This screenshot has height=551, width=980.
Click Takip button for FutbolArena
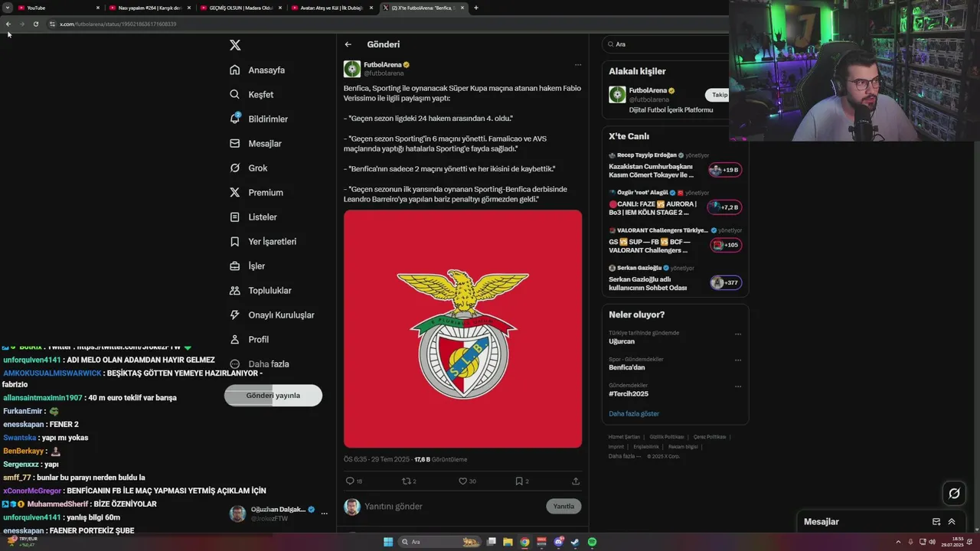(719, 95)
